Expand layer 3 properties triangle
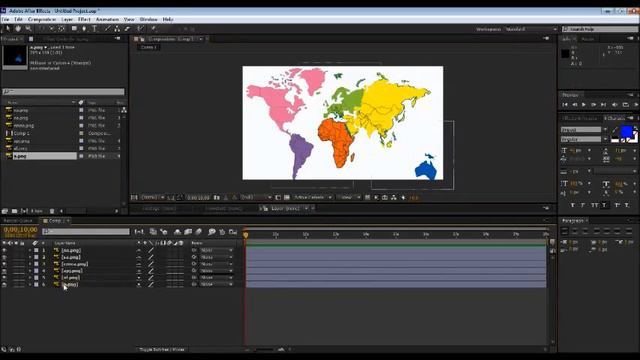Image resolution: width=640 pixels, height=360 pixels. pyautogui.click(x=30, y=264)
